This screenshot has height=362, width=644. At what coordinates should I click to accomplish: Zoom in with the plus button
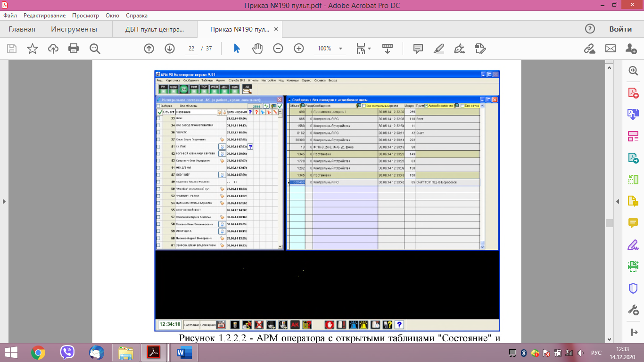pos(299,49)
